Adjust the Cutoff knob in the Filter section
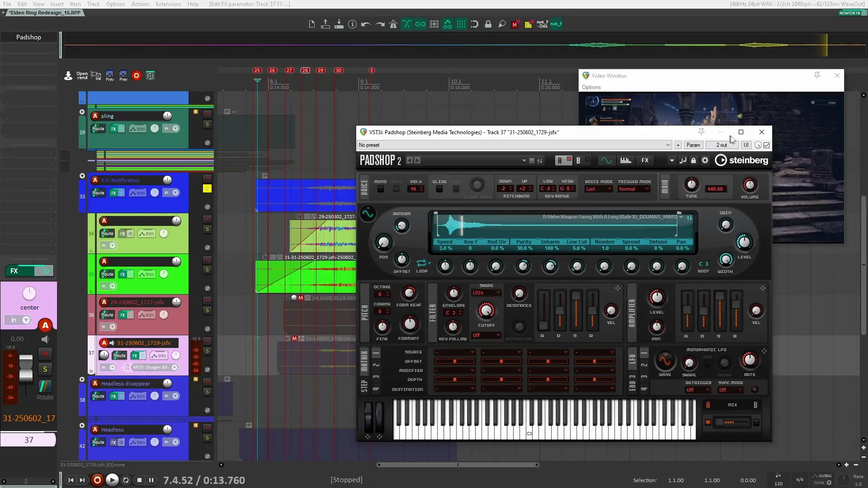868x488 pixels. 486,311
